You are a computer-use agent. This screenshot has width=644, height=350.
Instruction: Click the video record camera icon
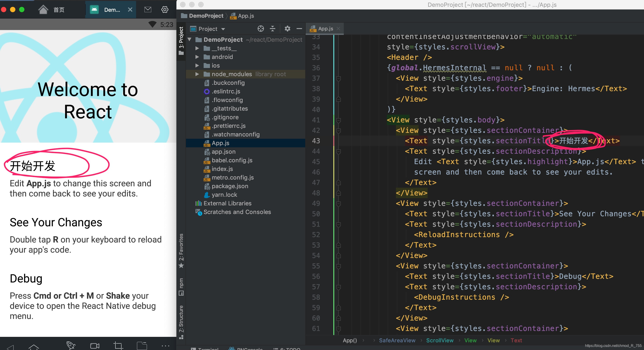tap(95, 346)
